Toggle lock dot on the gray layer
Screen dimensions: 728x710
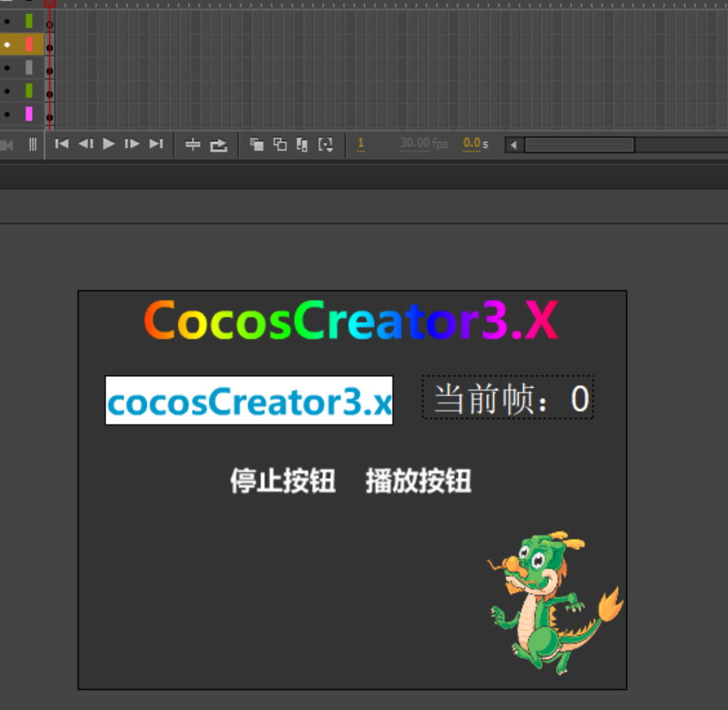click(x=7, y=68)
